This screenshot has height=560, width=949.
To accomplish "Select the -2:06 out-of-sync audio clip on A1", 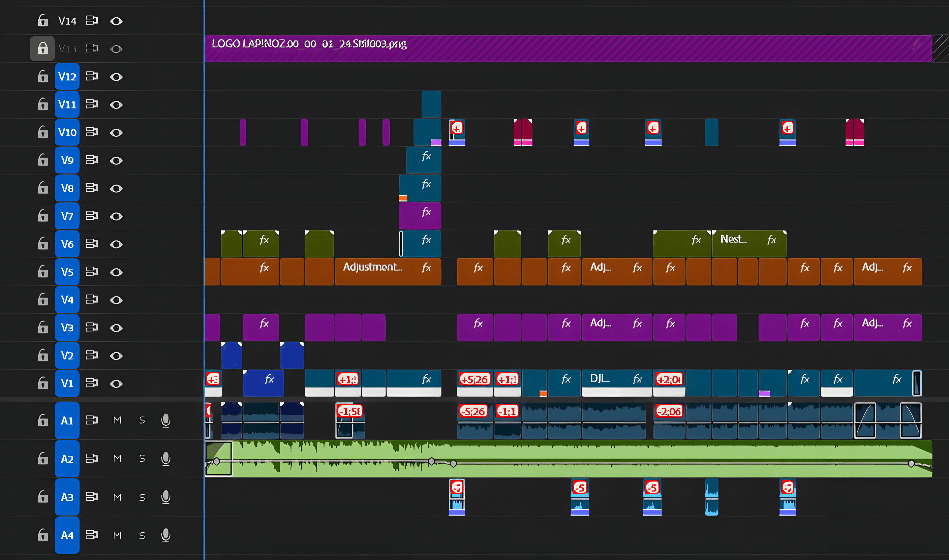I will pos(669,420).
